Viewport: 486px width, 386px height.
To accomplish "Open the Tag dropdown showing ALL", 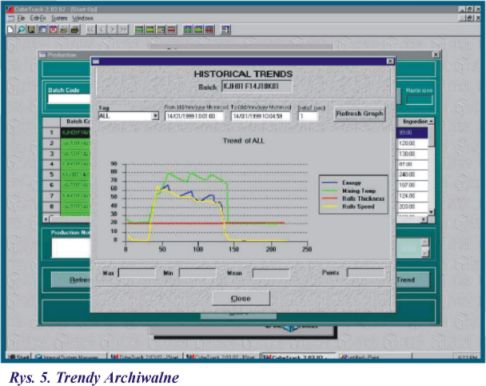I will tap(155, 116).
